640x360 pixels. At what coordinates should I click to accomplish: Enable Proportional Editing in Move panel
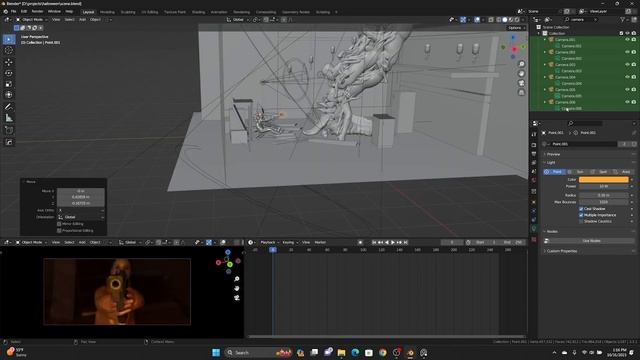59,231
